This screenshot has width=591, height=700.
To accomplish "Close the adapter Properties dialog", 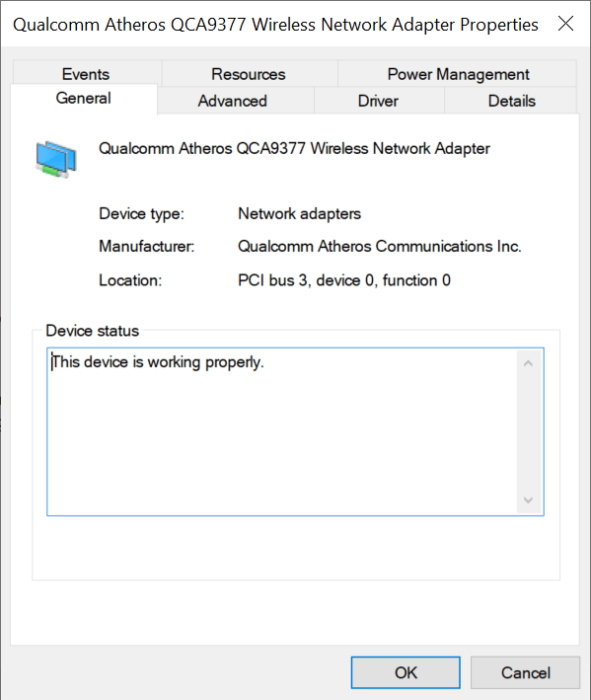I will 565,24.
